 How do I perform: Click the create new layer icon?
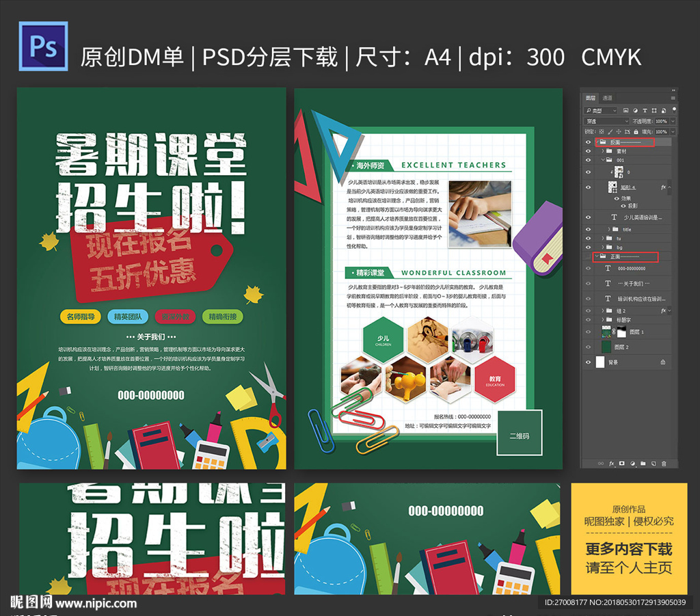pos(653,464)
